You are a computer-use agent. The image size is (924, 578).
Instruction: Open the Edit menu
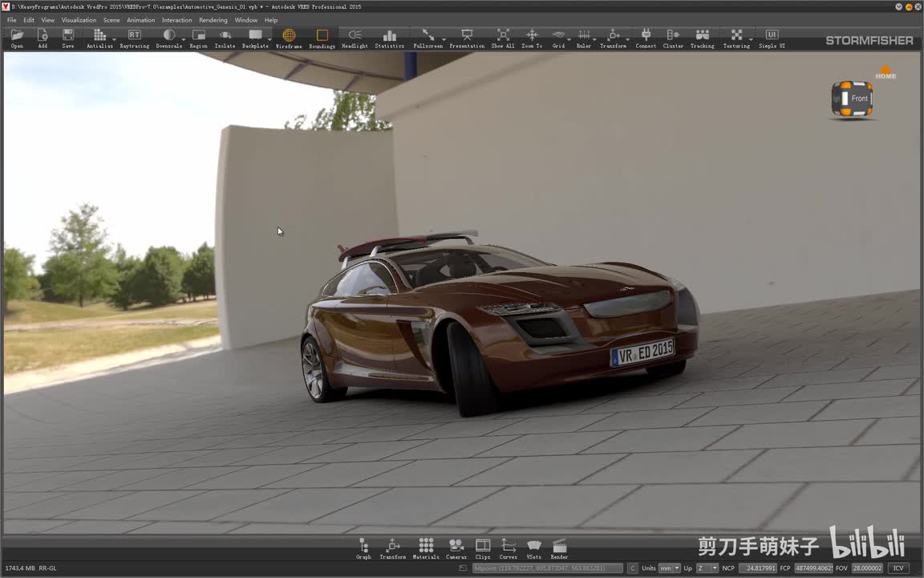[29, 20]
